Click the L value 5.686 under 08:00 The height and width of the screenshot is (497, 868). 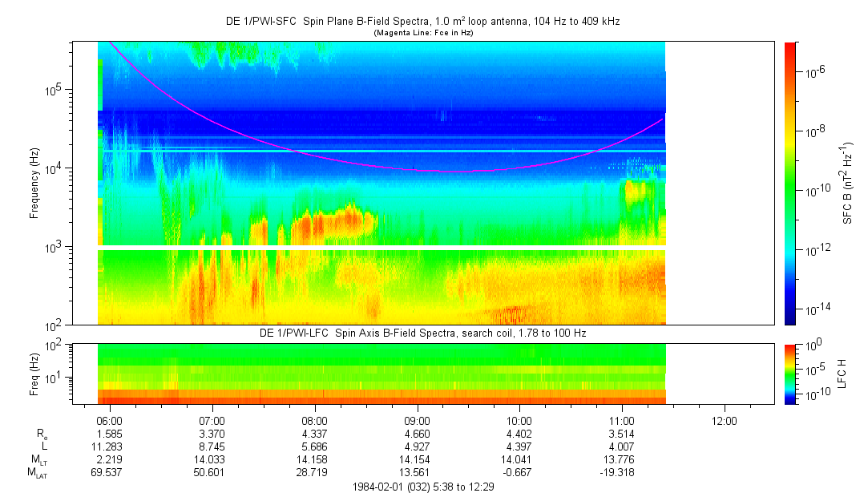pos(314,446)
